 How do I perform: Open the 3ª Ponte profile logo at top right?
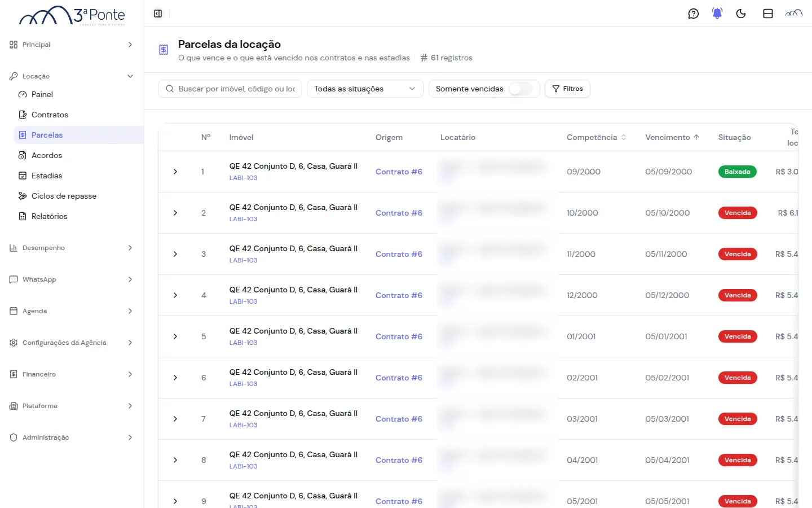click(794, 14)
